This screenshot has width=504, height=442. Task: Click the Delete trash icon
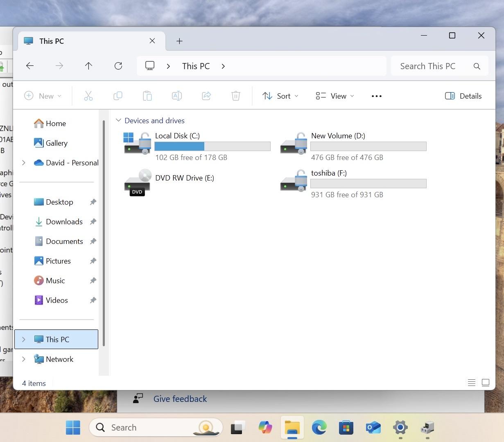tap(236, 96)
